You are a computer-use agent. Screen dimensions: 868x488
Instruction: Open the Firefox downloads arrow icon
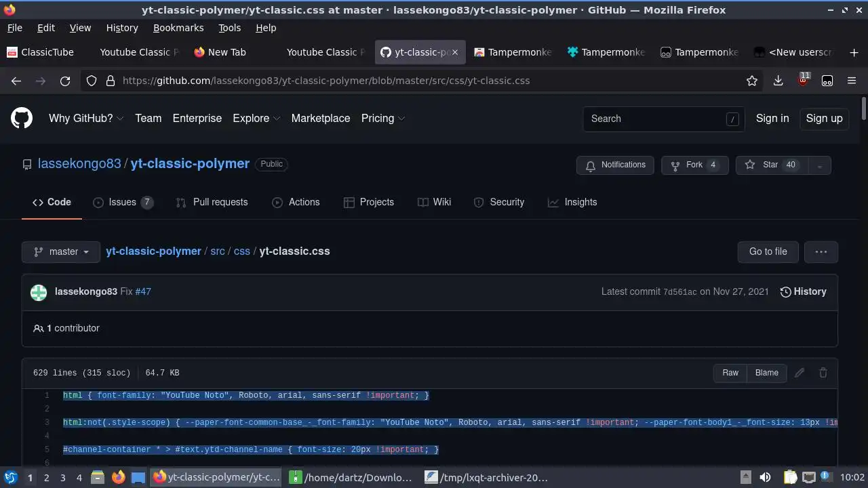778,81
